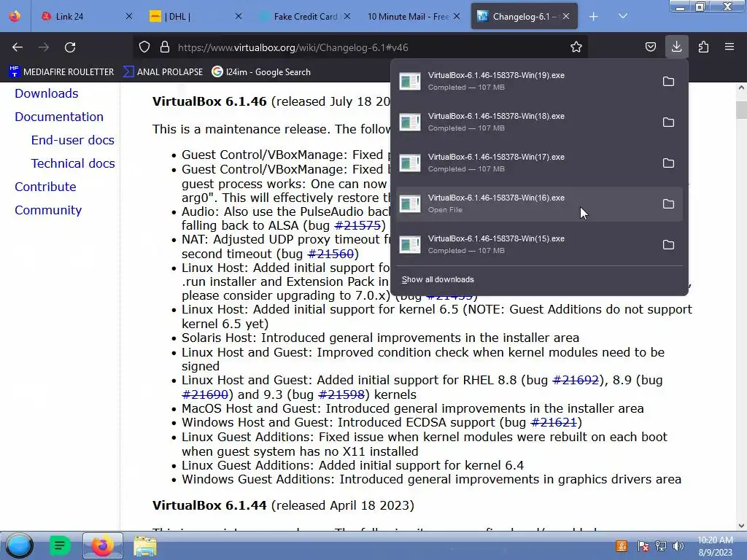Click Show all downloads
This screenshot has width=747, height=560.
438,279
